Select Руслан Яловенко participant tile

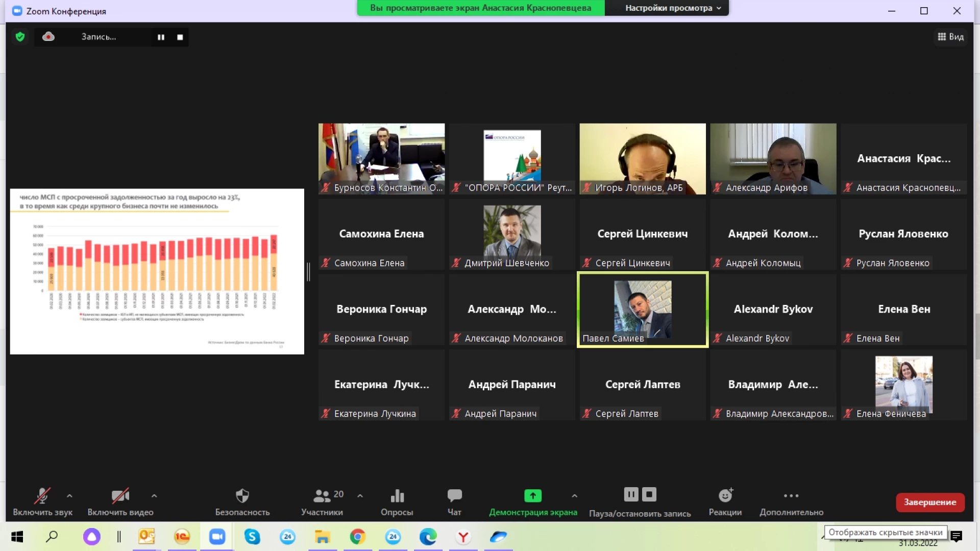tap(904, 234)
